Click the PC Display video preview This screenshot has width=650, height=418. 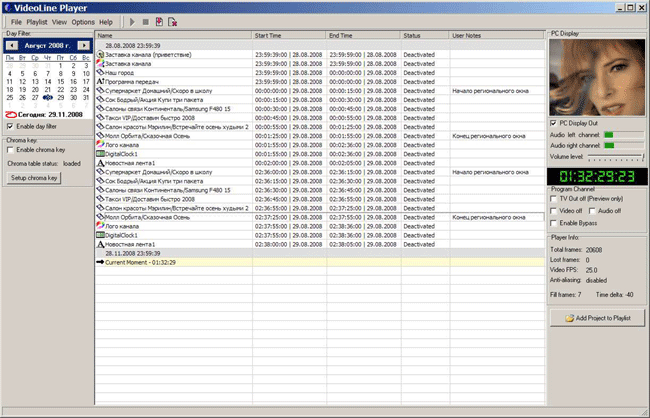pos(597,78)
